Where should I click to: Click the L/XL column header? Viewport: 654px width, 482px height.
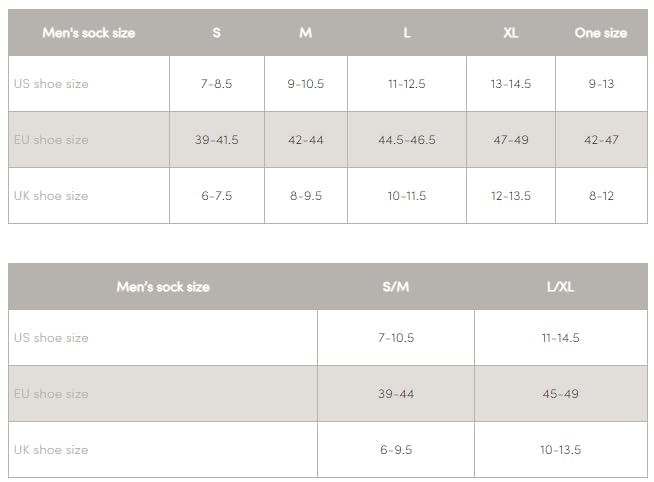(561, 286)
